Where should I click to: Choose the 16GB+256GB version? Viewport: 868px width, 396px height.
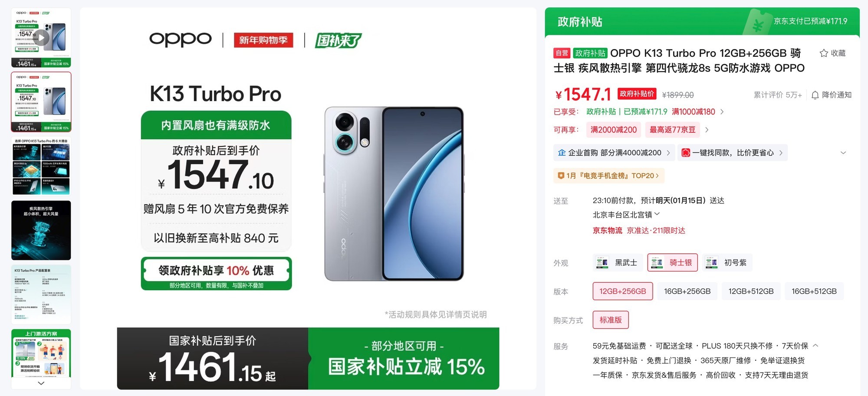point(687,291)
